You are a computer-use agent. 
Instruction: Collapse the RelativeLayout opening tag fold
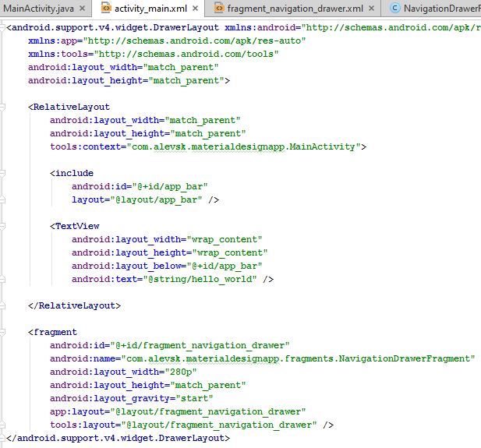4,107
